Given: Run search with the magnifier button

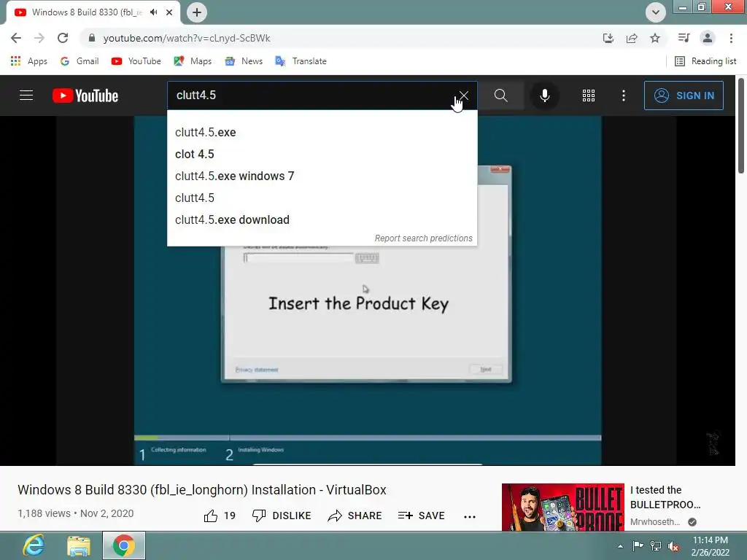Looking at the screenshot, I should pyautogui.click(x=500, y=96).
